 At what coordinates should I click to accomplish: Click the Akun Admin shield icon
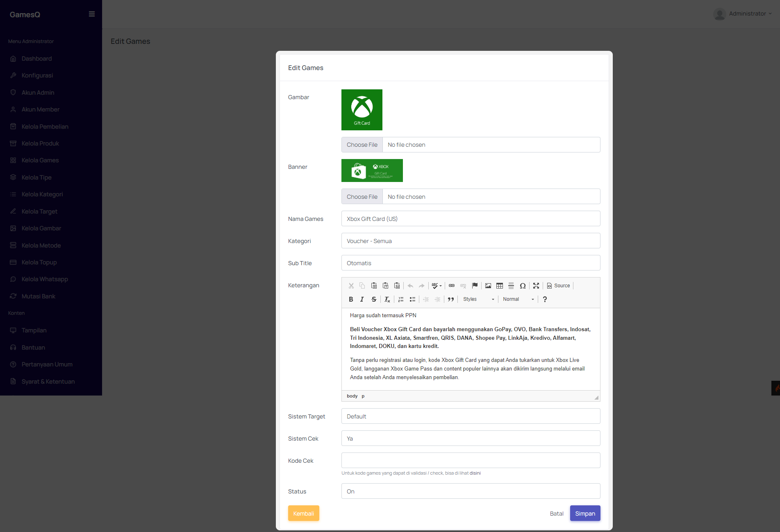tap(13, 93)
